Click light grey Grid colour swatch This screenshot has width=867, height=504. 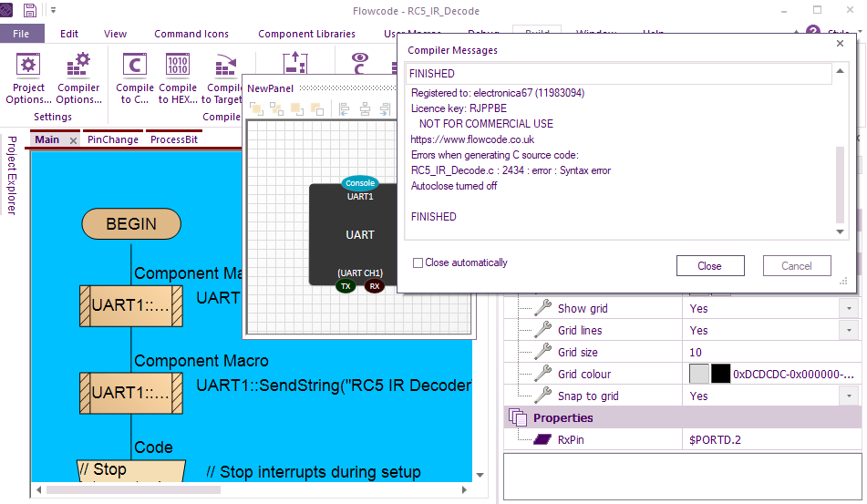(699, 375)
